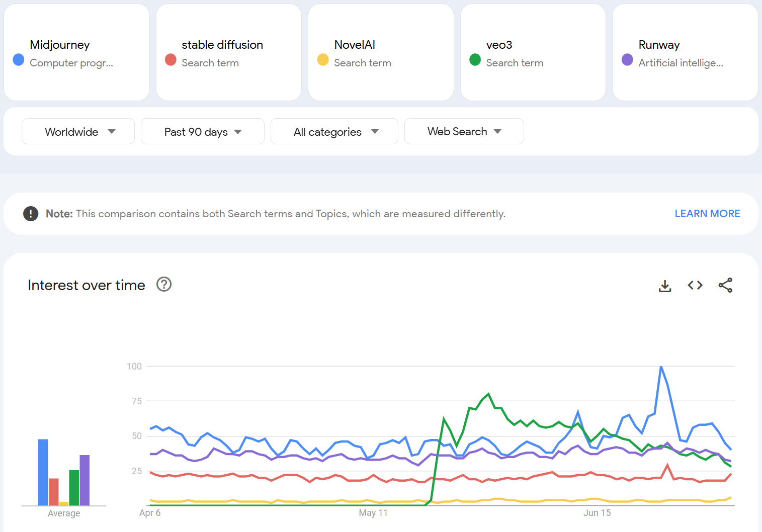Image resolution: width=762 pixels, height=532 pixels.
Task: Select the NovelAI search term card
Action: coord(381,53)
